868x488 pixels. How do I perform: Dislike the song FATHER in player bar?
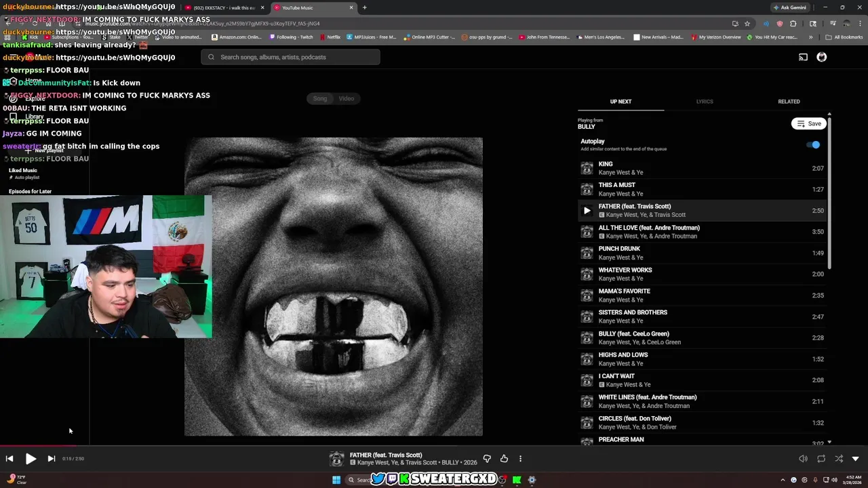(487, 459)
